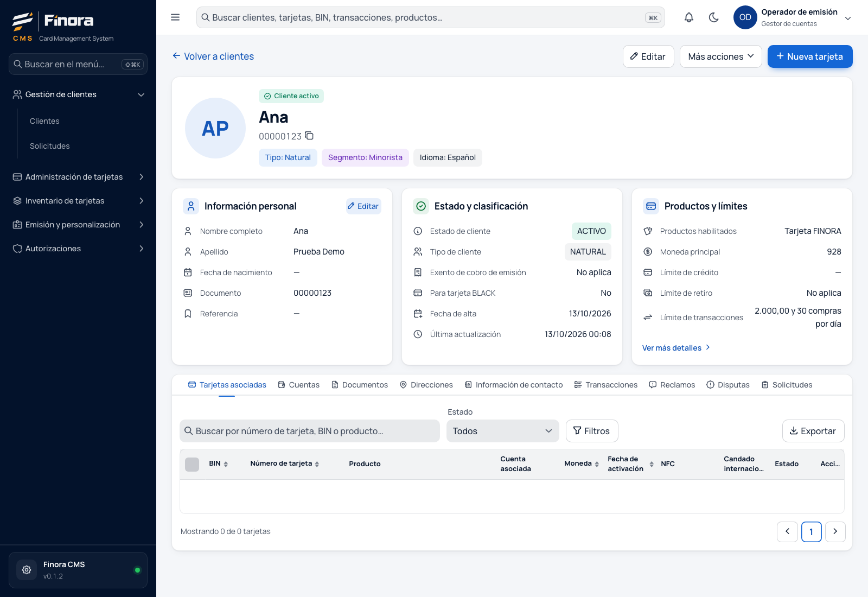The width and height of the screenshot is (868, 597).
Task: Sort by Fecha de activación arrows
Action: coord(652,464)
